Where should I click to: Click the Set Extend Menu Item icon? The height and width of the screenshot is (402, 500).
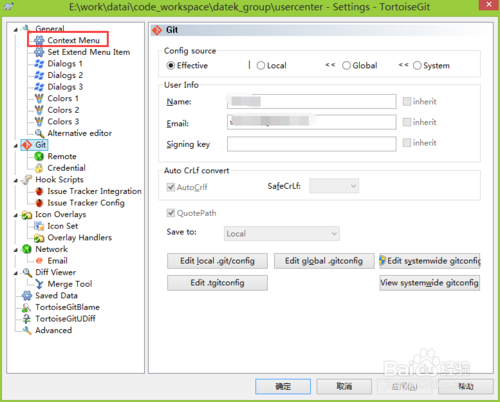click(x=39, y=52)
